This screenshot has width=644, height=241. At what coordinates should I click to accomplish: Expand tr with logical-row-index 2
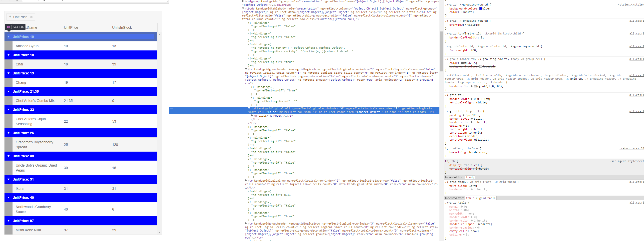[246, 181]
